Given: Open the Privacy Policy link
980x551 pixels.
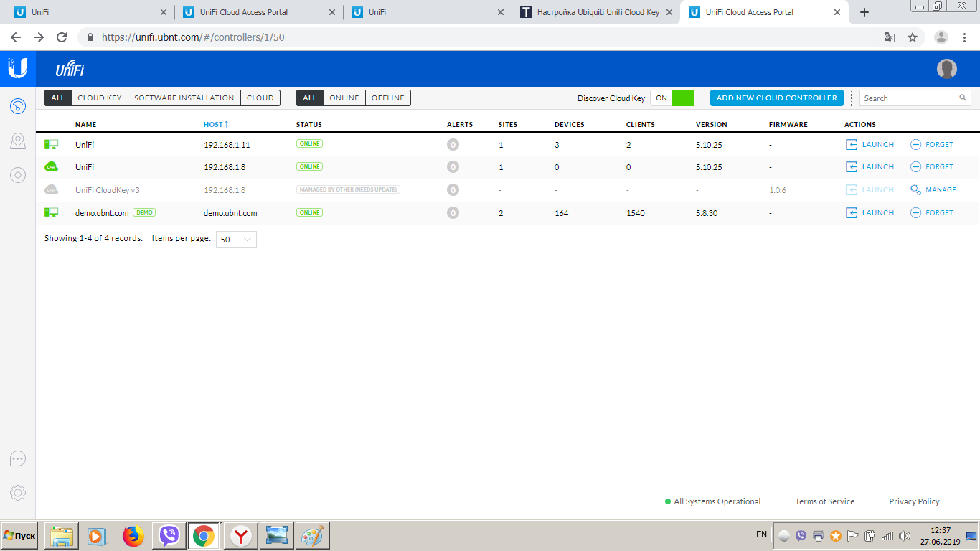Looking at the screenshot, I should point(914,501).
